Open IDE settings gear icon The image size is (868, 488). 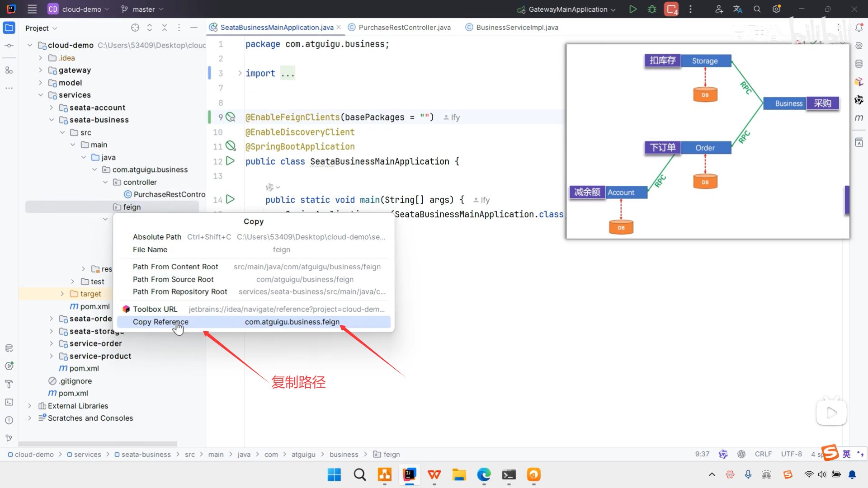tap(776, 9)
